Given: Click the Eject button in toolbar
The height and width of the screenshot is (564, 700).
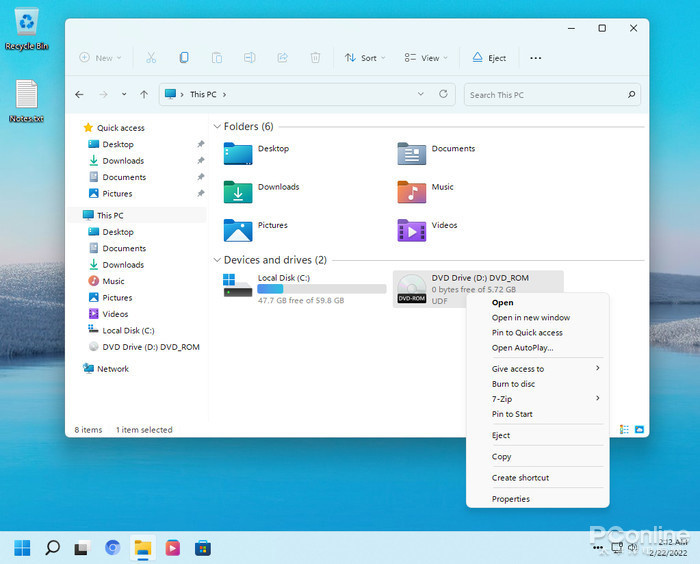Looking at the screenshot, I should [x=489, y=58].
